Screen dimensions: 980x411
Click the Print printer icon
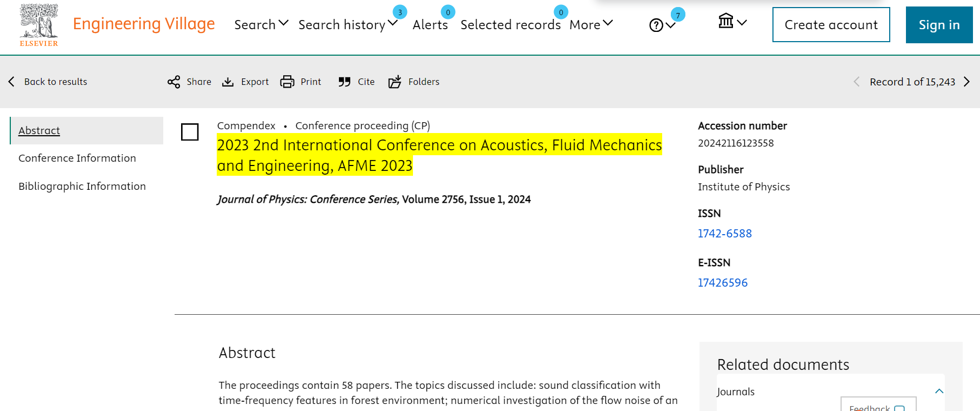click(x=287, y=82)
